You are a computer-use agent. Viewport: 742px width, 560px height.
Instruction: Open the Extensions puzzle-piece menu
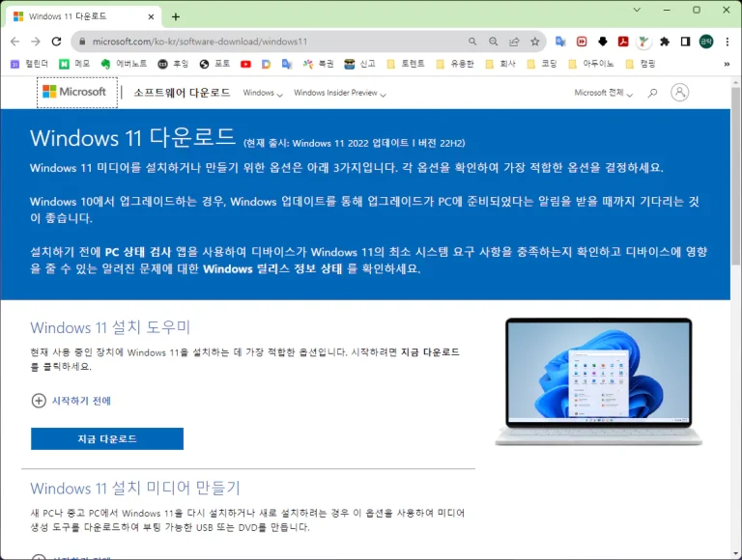[x=665, y=42]
